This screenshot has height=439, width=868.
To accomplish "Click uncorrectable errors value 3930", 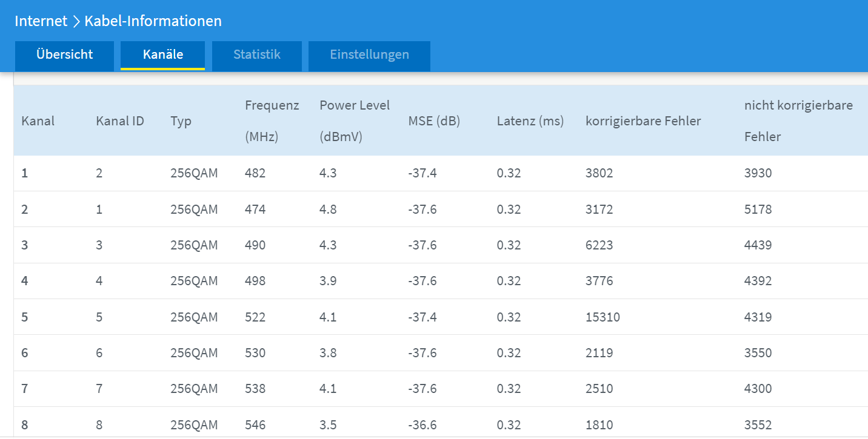I will [758, 173].
